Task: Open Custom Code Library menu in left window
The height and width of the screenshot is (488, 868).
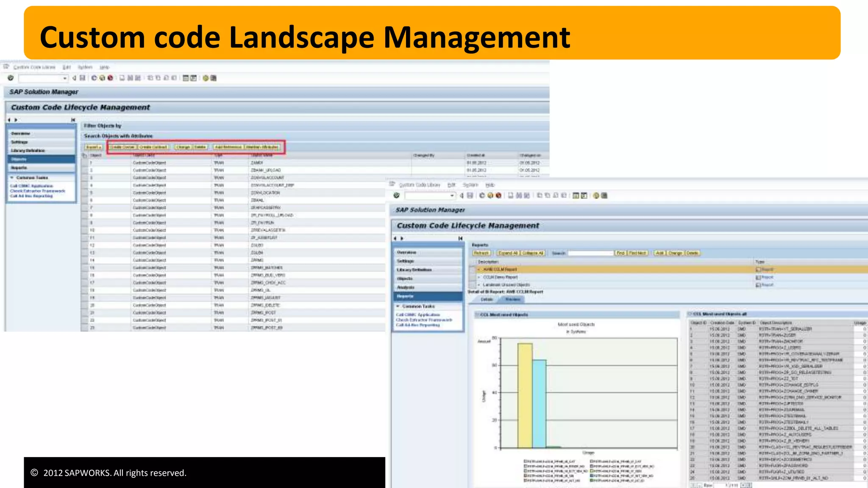Action: (34, 67)
